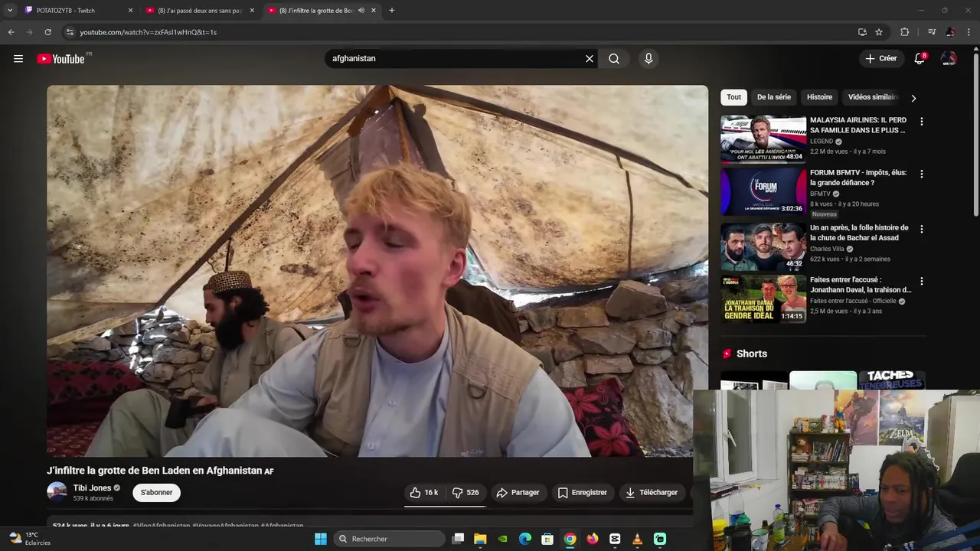Go back in browser history
Image resolution: width=980 pixels, height=551 pixels.
[11, 32]
